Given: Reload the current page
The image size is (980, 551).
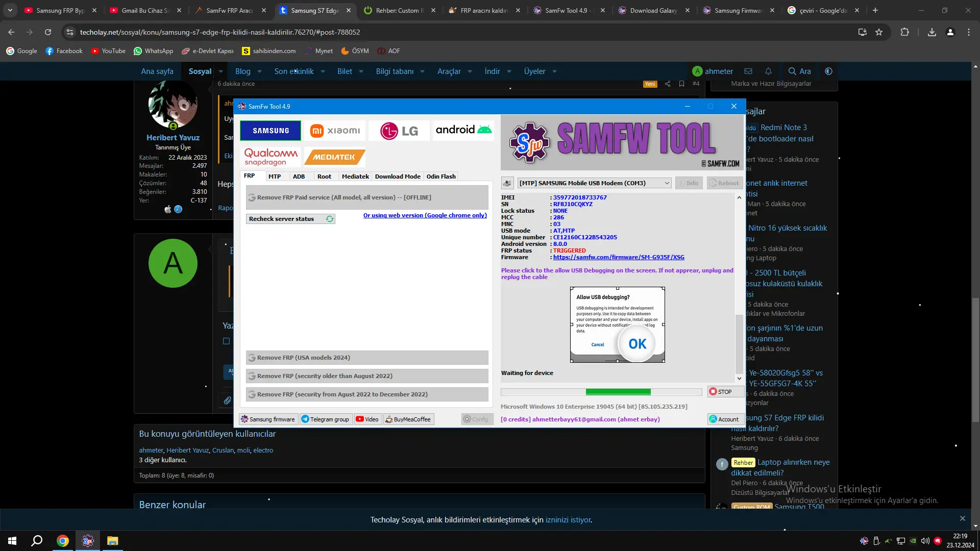Looking at the screenshot, I should click(48, 32).
